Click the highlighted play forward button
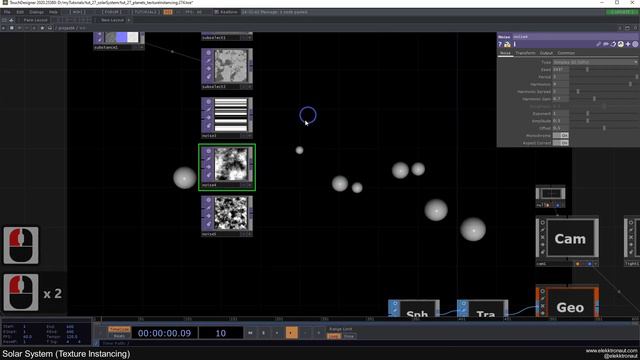This screenshot has height=360, width=640. pos(291,333)
